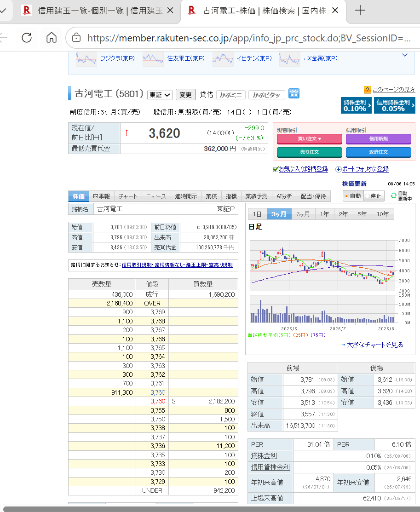Click the 3,755 bid price row
The image size is (420, 512).
point(153,410)
